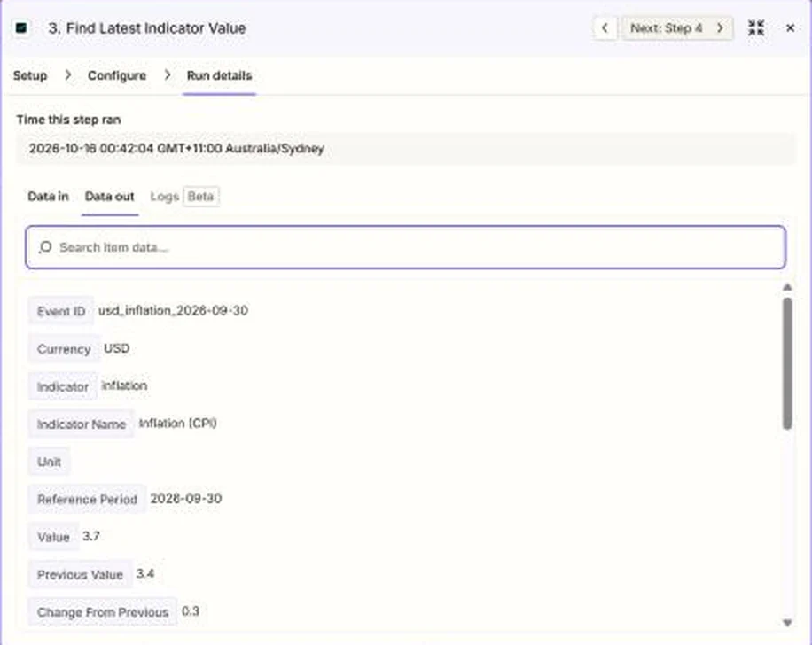Click the Currency label
This screenshot has height=645, width=812.
[x=64, y=349]
